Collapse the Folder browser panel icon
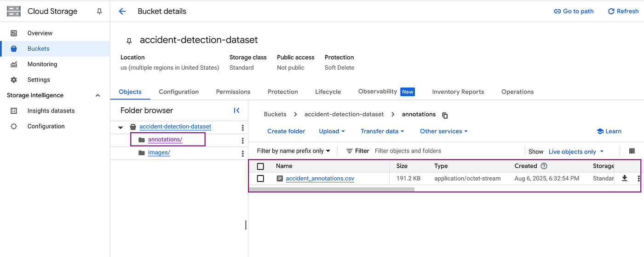This screenshot has width=644, height=257. (236, 111)
